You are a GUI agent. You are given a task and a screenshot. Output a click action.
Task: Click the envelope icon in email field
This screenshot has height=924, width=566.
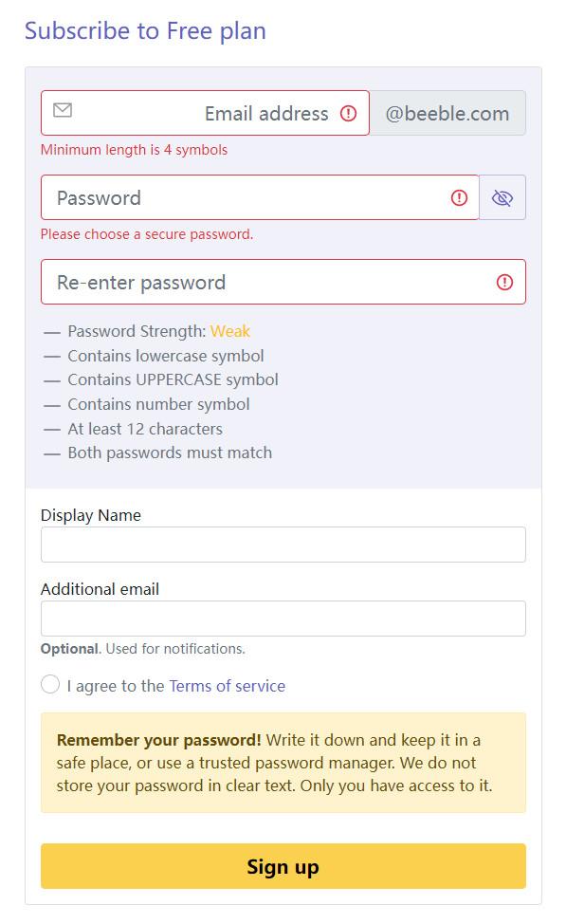[x=63, y=110]
